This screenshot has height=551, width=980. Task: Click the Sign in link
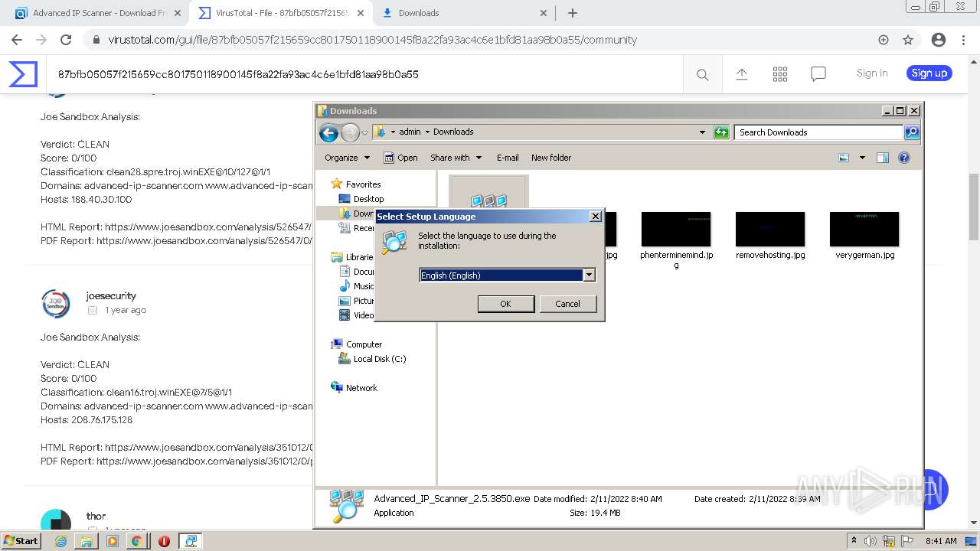tap(872, 73)
